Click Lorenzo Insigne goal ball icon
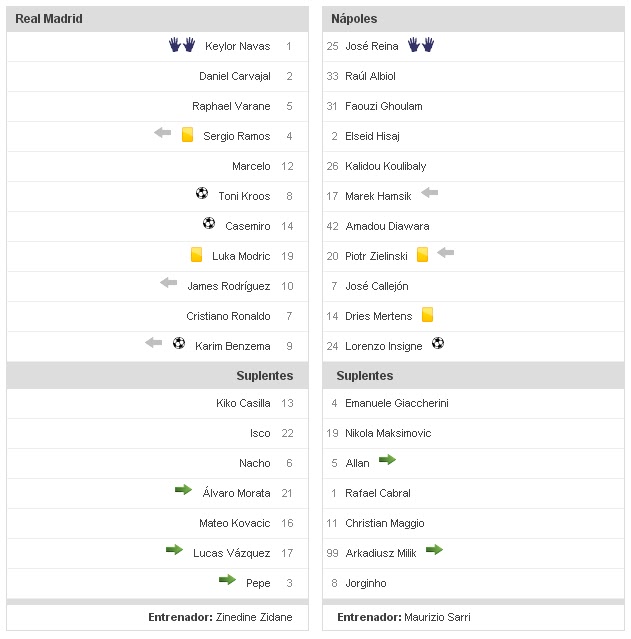Image resolution: width=631 pixels, height=639 pixels. pyautogui.click(x=437, y=344)
